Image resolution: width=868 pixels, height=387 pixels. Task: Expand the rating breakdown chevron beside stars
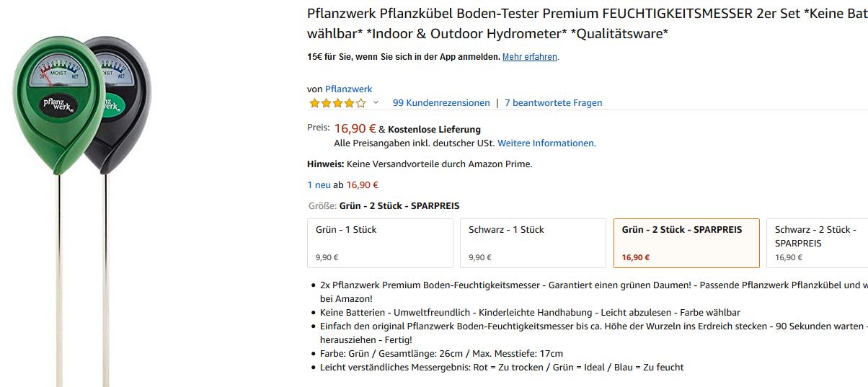tap(376, 103)
